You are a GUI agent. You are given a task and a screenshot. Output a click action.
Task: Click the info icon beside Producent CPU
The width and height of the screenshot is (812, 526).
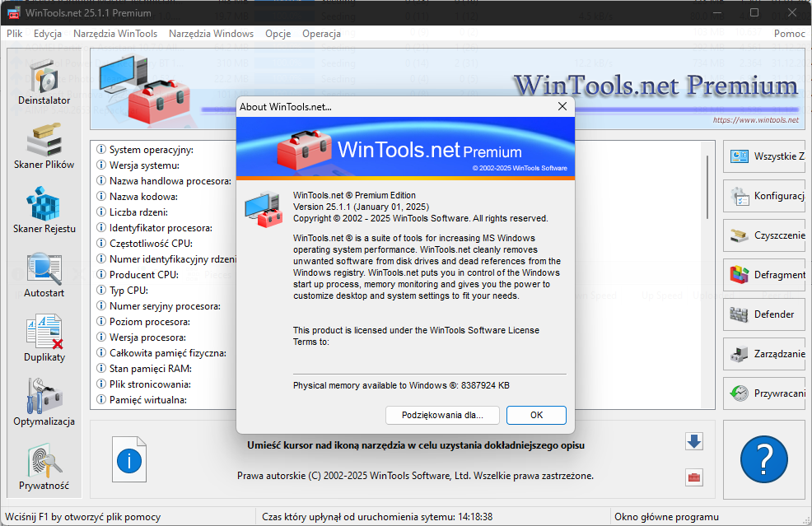pyautogui.click(x=101, y=274)
